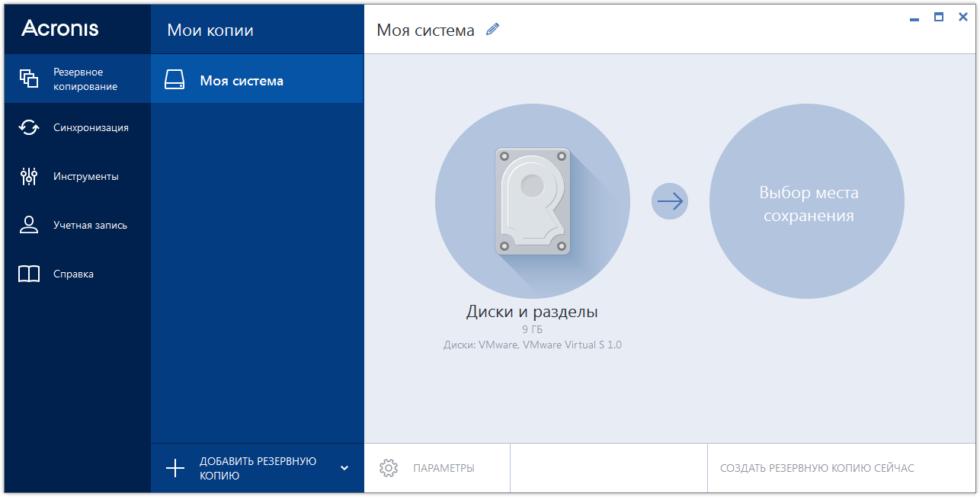Click the blue arrow between source and destination
This screenshot has width=980, height=497.
coord(669,200)
